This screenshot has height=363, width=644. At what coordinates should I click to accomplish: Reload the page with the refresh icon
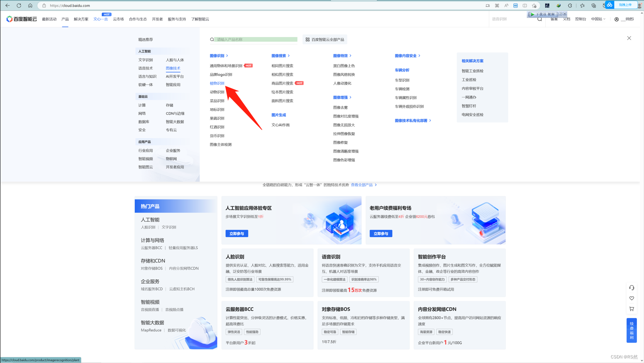tap(19, 5)
